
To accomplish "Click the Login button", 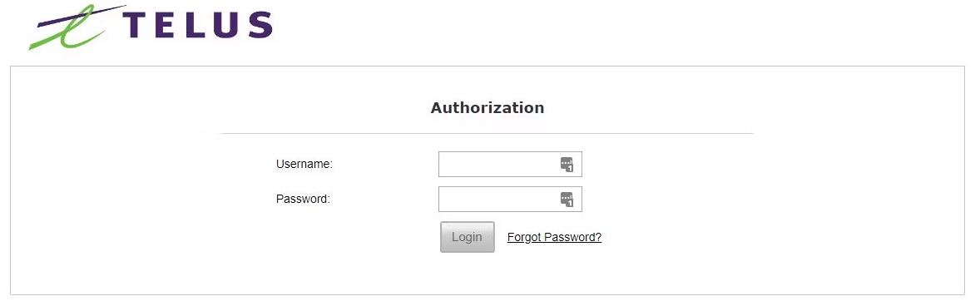I will (467, 237).
